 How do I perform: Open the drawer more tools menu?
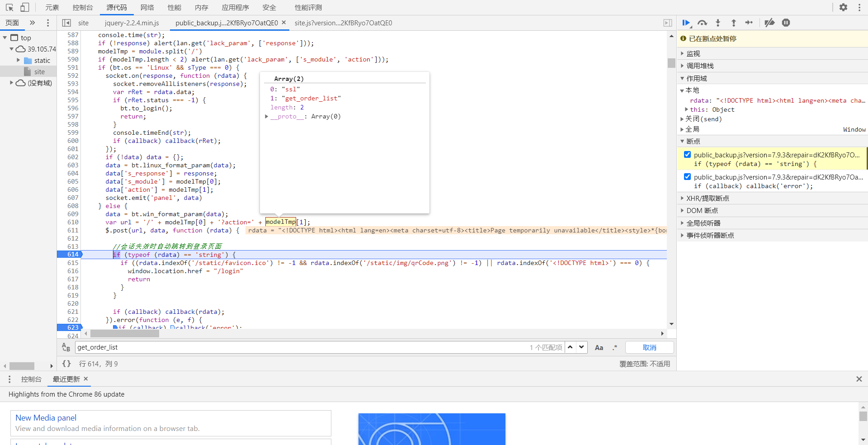[x=9, y=379]
